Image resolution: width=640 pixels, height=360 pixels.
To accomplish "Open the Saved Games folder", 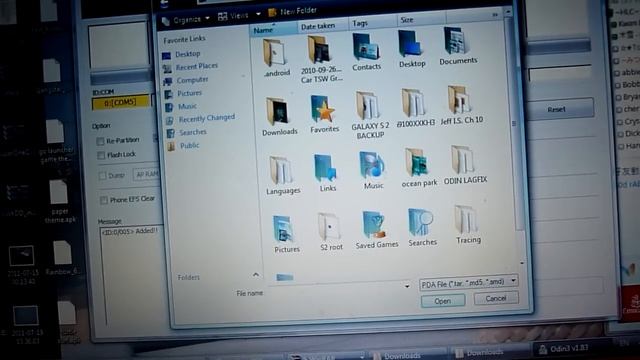I will [376, 230].
